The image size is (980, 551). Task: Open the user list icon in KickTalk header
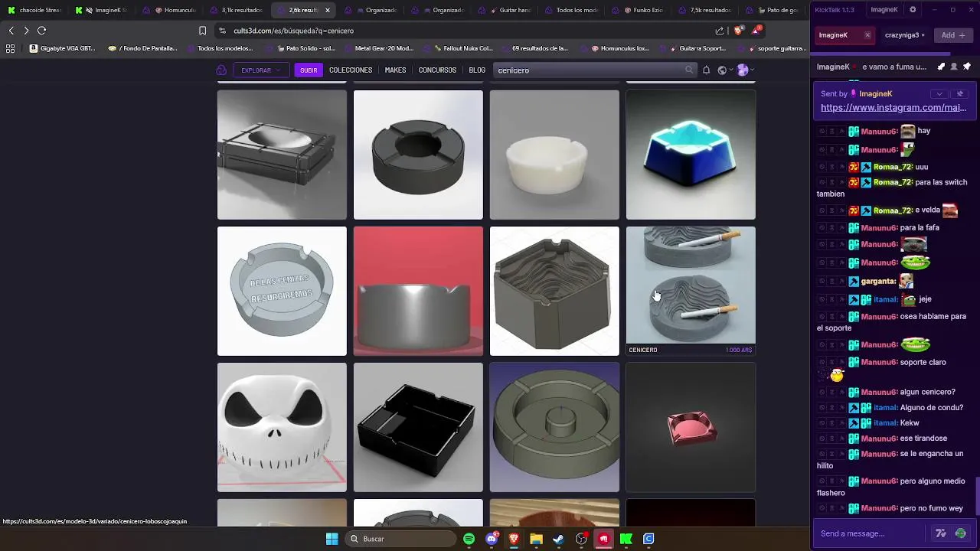coord(954,67)
